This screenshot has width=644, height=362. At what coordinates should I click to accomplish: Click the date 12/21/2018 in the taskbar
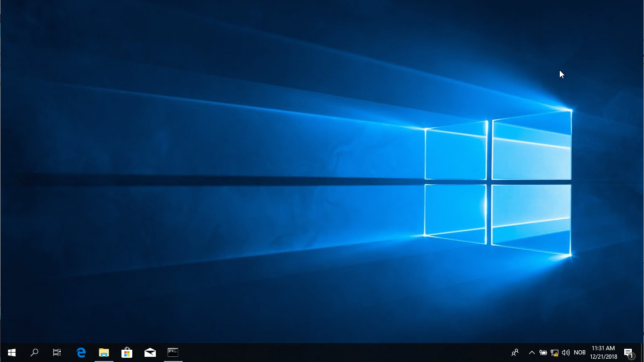pyautogui.click(x=603, y=357)
